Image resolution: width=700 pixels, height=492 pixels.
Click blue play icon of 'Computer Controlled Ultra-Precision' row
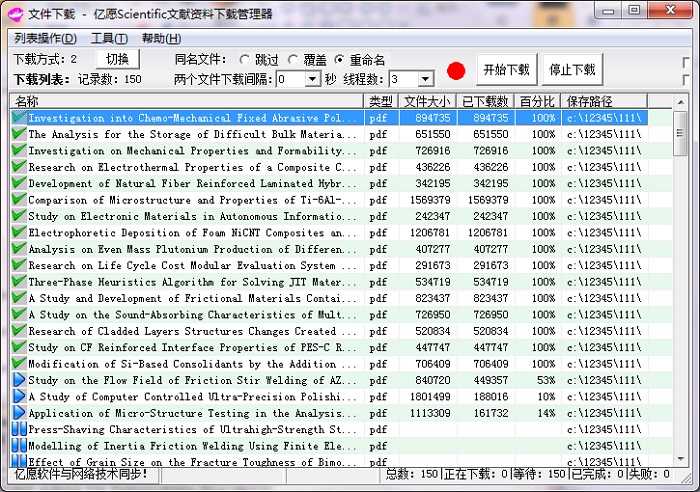pos(19,396)
